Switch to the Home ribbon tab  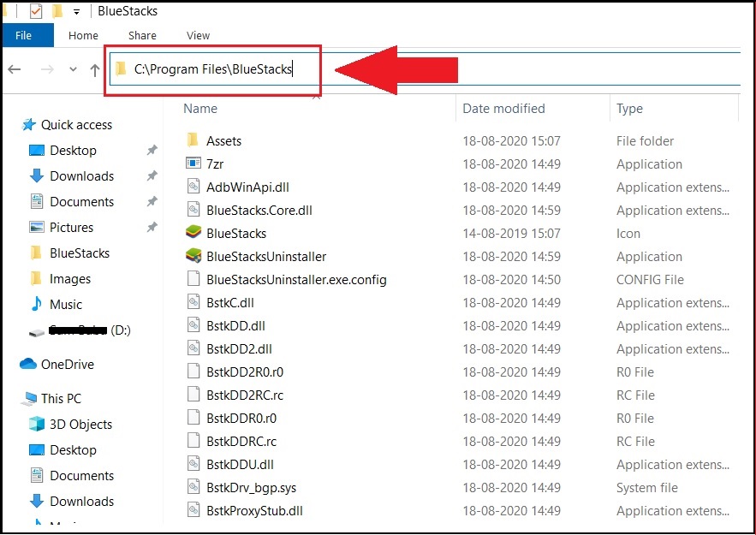83,36
